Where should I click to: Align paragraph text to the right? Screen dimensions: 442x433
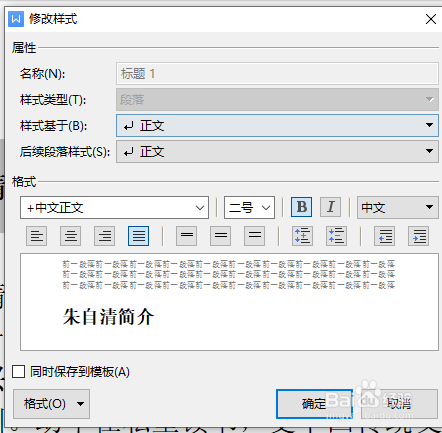point(104,236)
